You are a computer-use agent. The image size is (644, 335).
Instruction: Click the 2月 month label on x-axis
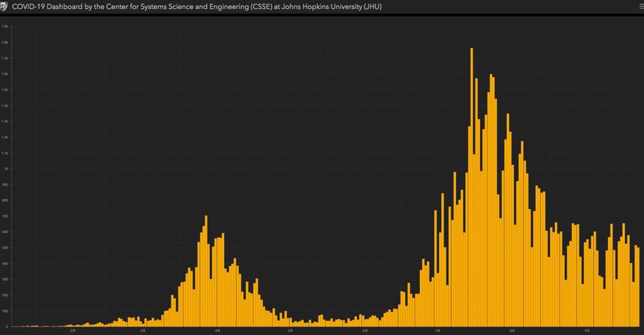[x=73, y=330]
